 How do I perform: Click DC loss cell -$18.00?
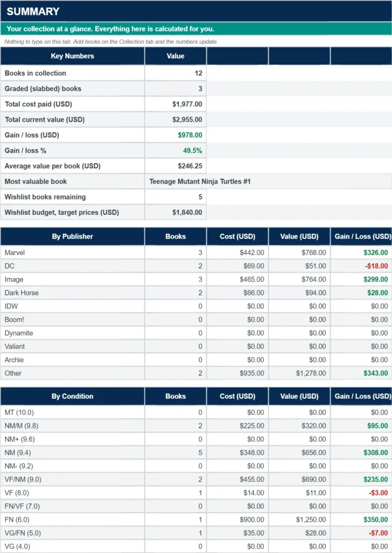tap(361, 266)
